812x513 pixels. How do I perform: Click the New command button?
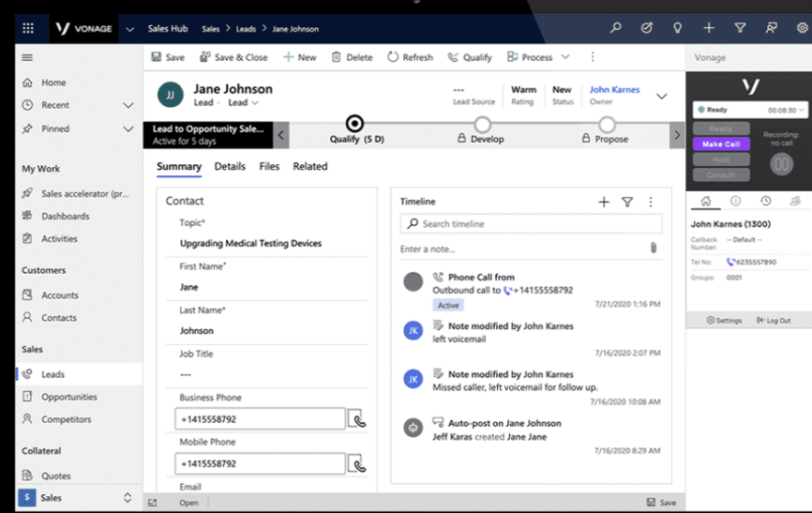[x=300, y=57]
